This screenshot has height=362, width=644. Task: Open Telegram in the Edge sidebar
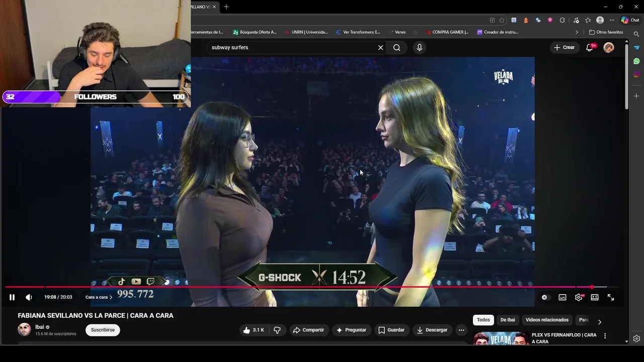636,48
